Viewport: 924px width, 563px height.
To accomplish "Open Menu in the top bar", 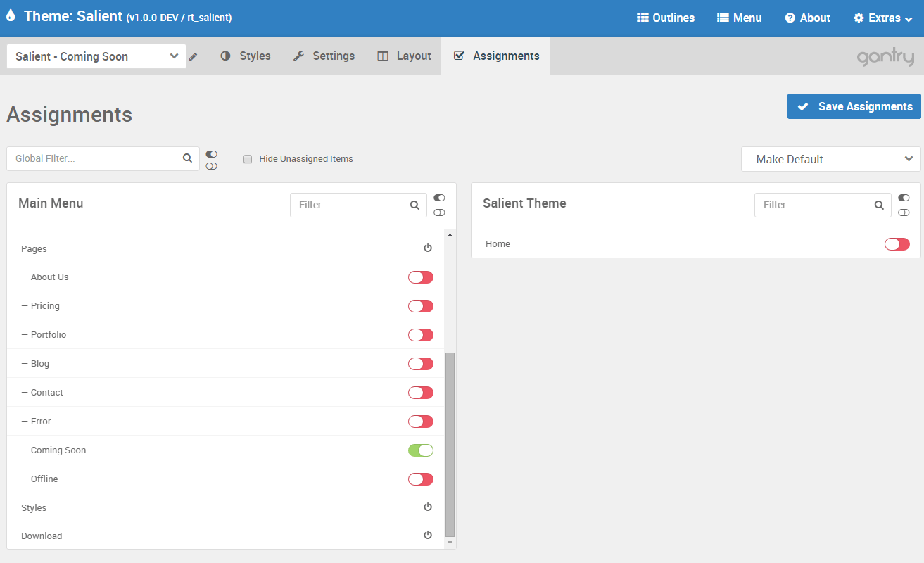I will point(740,18).
